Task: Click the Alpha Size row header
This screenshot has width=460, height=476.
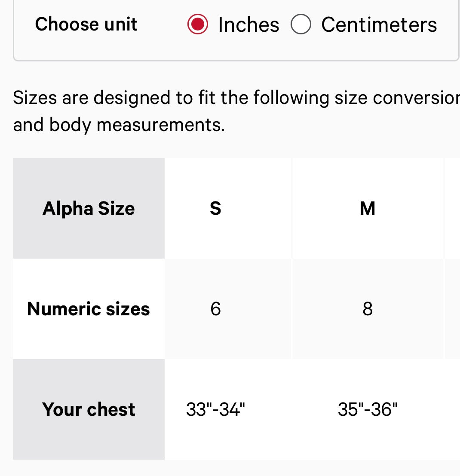Action: coord(89,209)
